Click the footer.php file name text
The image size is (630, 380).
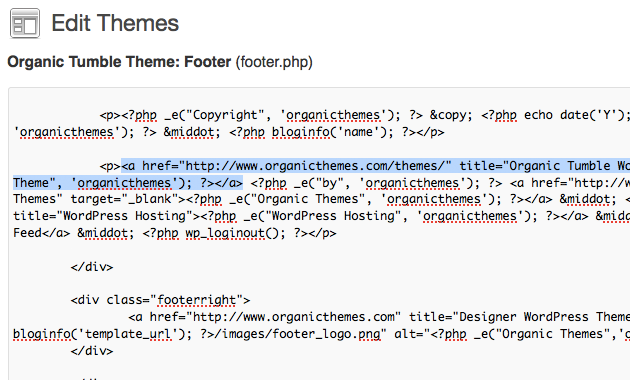point(274,62)
